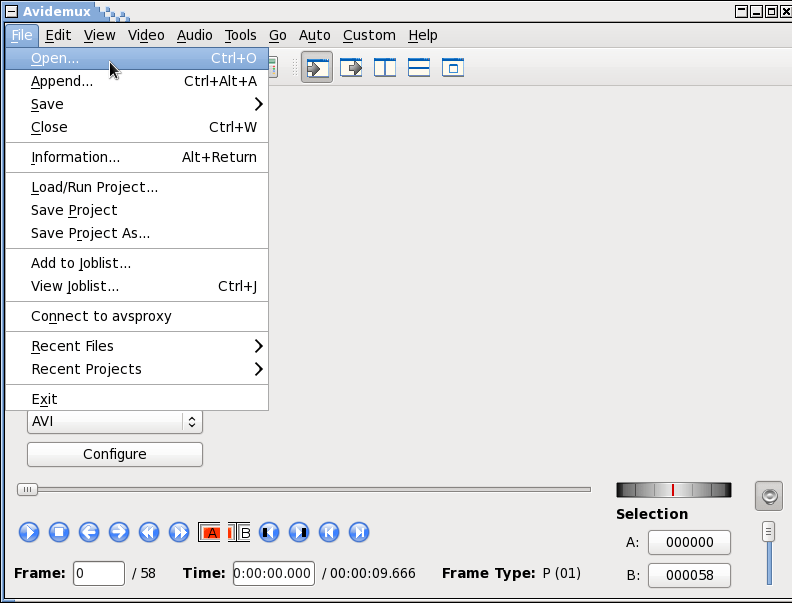Open the AVI output format dropdown
Viewport: 792px width, 603px height.
115,422
